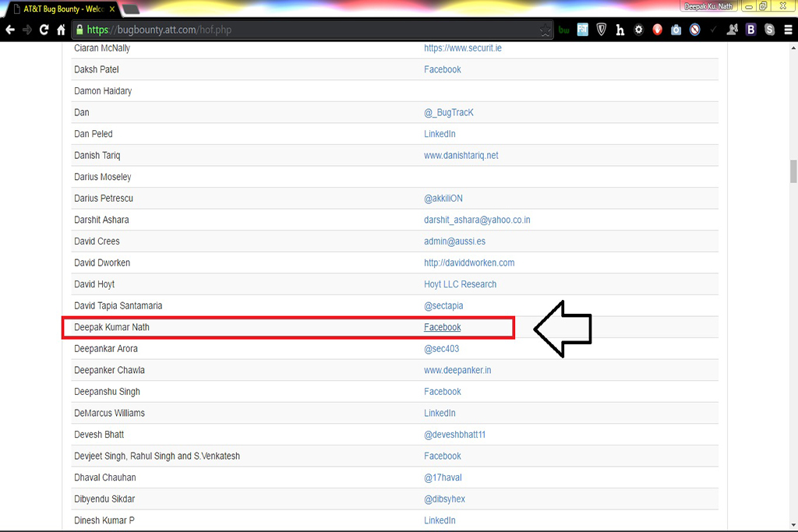The image size is (798, 532).
Task: Click the camera screenshot extension icon
Action: 676,30
